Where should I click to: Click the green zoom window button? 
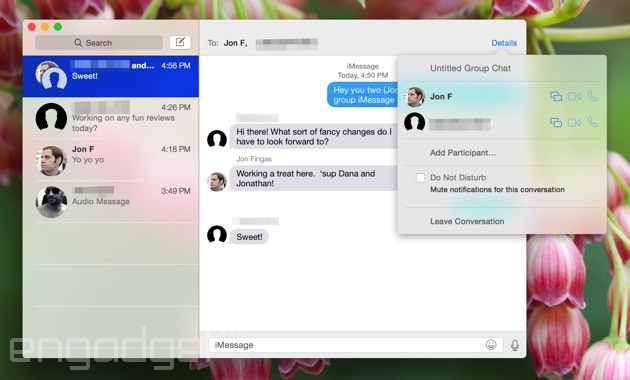pos(58,27)
